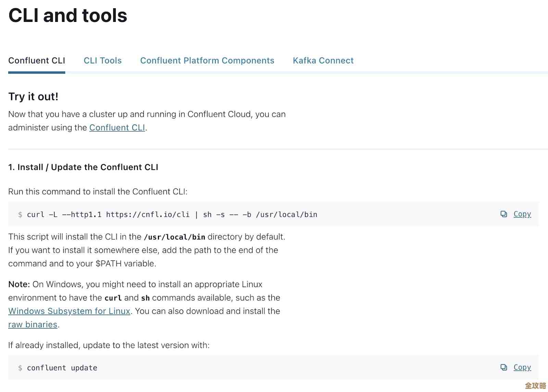Click the bold /usr/local/bin path in the paragraph
The image size is (548, 392).
(174, 237)
